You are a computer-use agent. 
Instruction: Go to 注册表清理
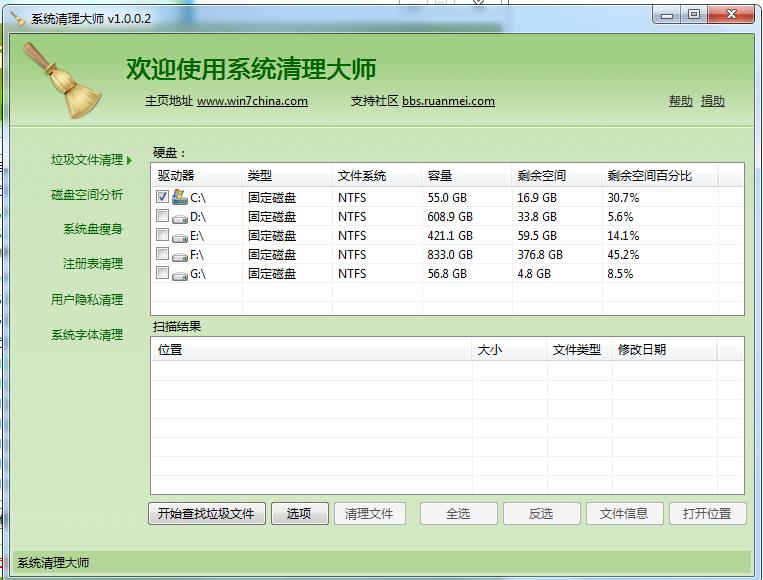click(x=93, y=264)
